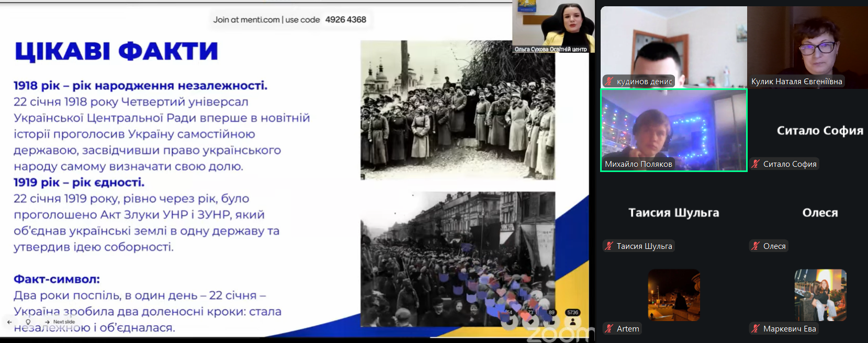This screenshot has height=343, width=868.
Task: Click muted microphone icon next to Олеся label
Action: [x=756, y=246]
